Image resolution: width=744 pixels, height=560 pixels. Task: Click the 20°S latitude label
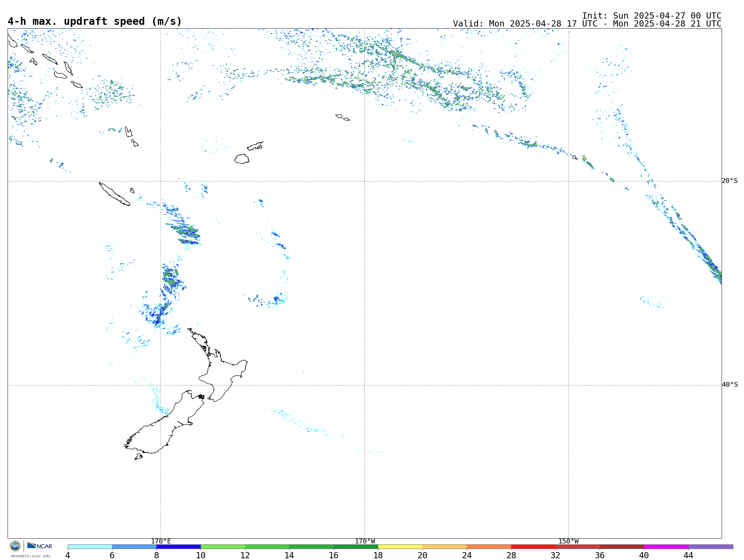pyautogui.click(x=730, y=181)
